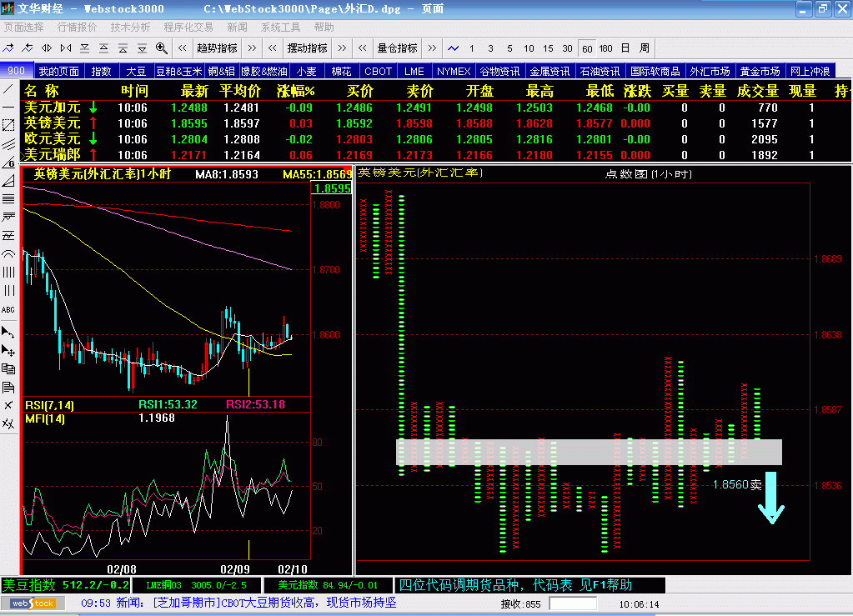Viewport: 853px width, 616px height.
Task: Switch to the NYMEX tab
Action: coord(454,71)
